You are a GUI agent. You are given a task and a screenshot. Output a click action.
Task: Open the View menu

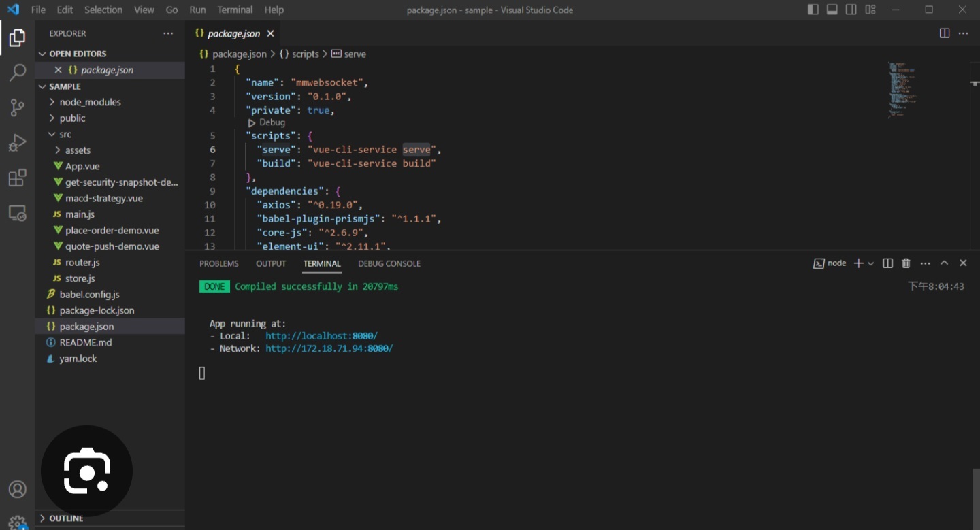point(144,10)
